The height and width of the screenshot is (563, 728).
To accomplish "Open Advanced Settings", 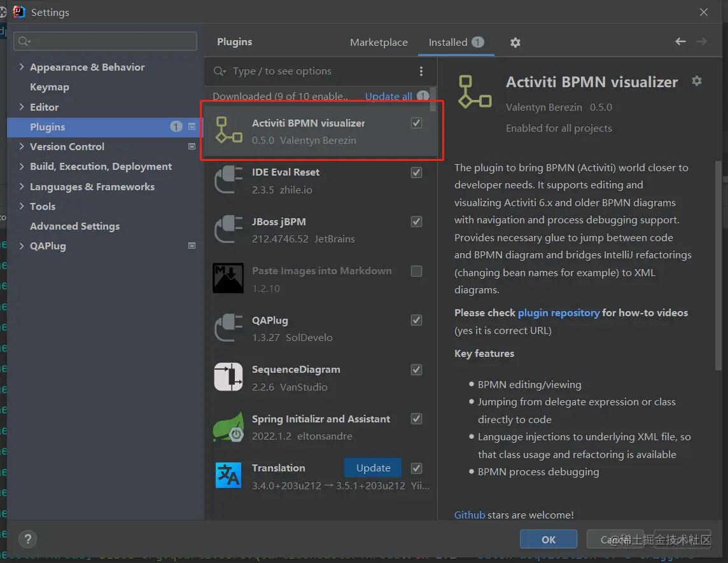I will pos(74,226).
